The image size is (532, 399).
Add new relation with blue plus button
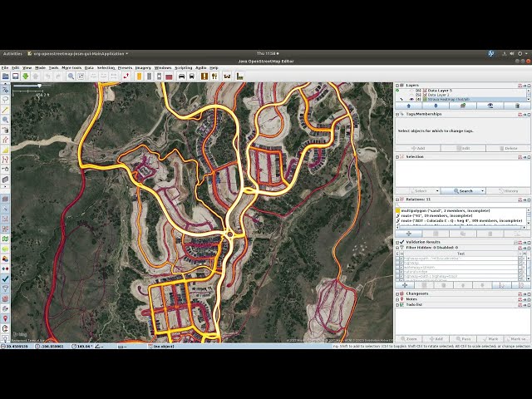click(x=408, y=234)
